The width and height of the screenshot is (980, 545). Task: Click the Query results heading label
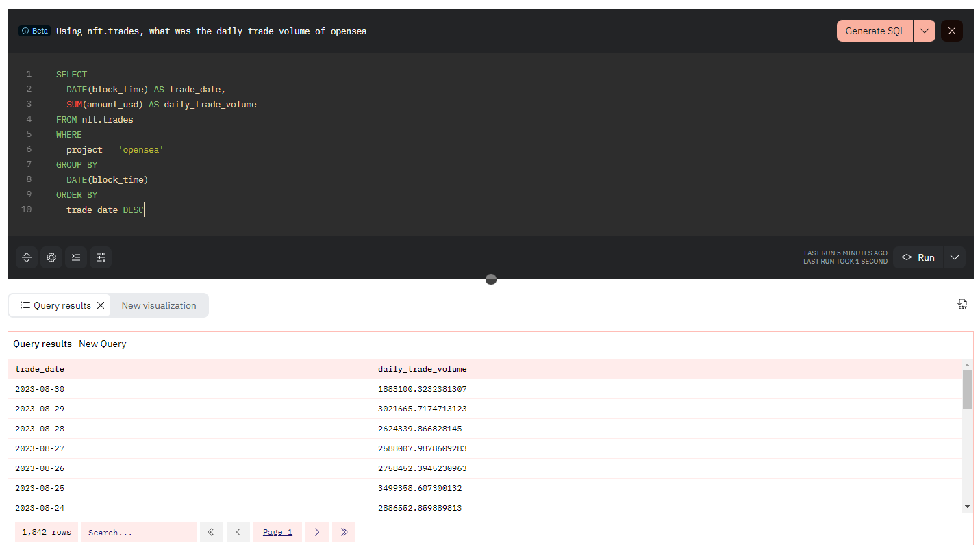point(42,344)
